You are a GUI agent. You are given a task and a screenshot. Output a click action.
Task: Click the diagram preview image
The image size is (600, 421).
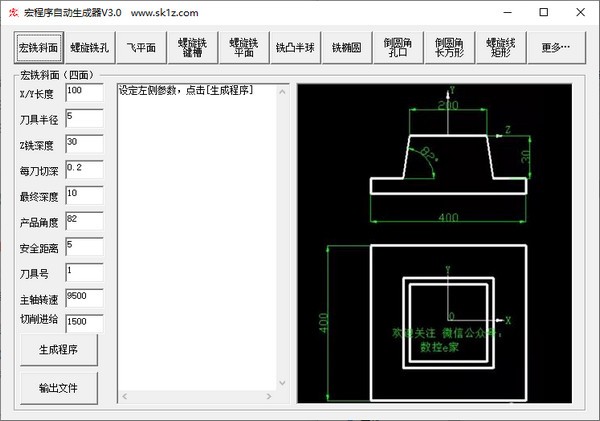click(x=434, y=243)
